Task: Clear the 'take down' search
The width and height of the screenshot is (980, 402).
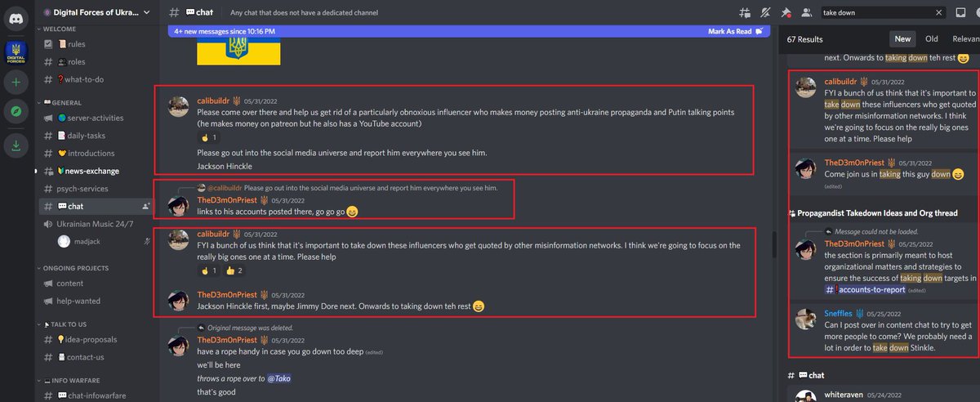Action: tap(938, 12)
